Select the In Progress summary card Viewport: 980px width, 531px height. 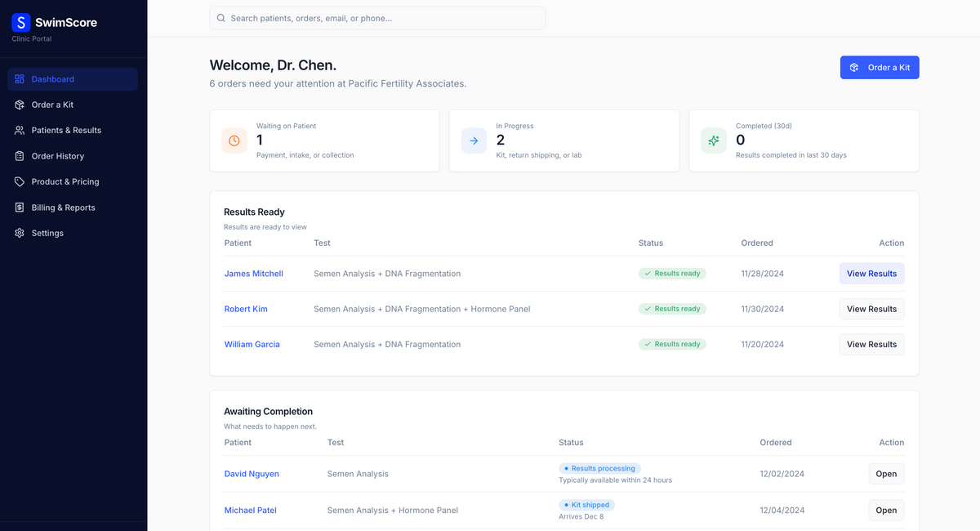[564, 141]
